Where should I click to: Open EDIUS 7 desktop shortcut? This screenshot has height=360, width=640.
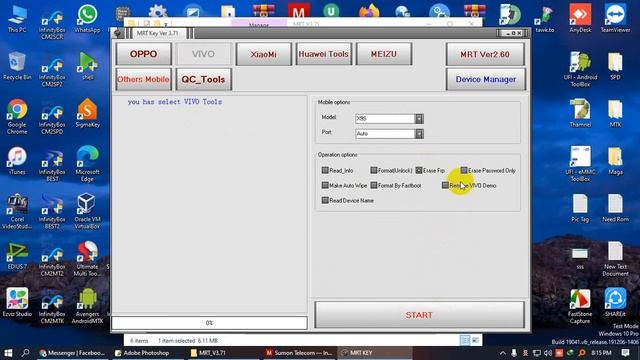coord(17,255)
